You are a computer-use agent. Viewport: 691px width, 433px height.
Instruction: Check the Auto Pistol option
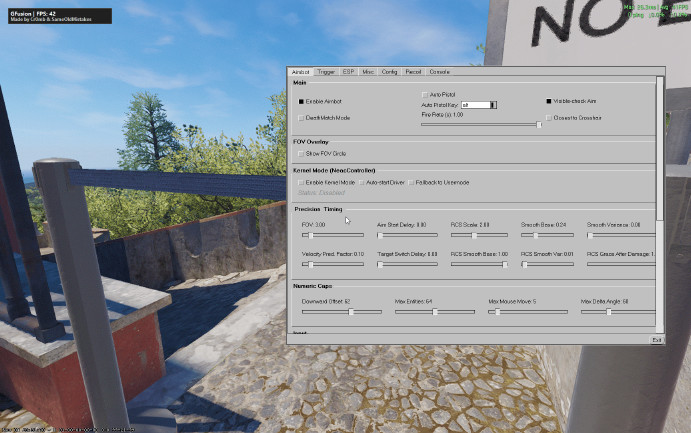[424, 94]
